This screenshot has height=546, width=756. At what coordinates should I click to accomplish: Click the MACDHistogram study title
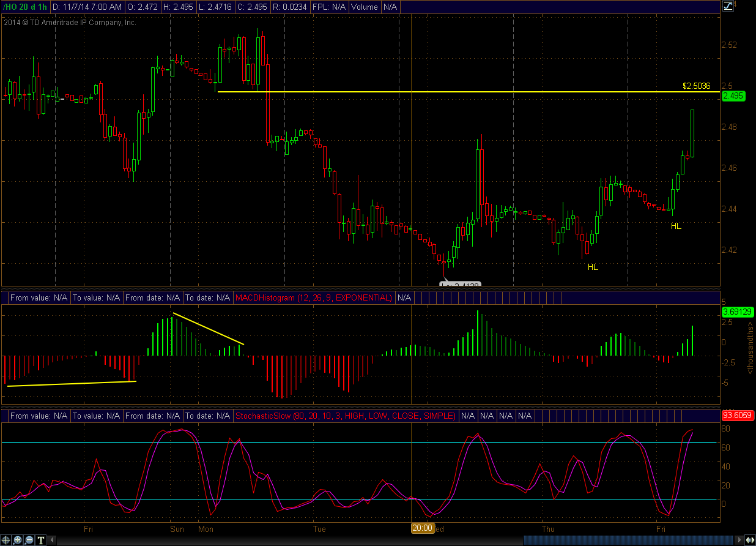click(x=313, y=298)
